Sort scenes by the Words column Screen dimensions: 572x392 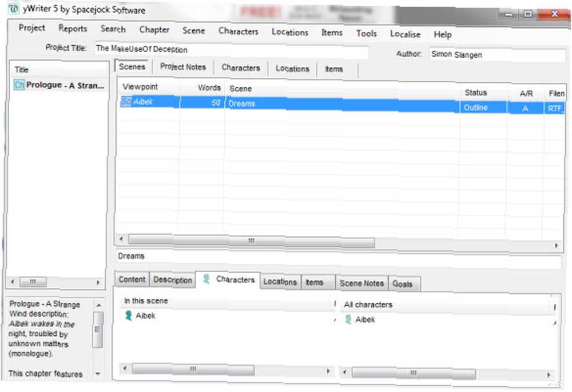click(x=202, y=88)
